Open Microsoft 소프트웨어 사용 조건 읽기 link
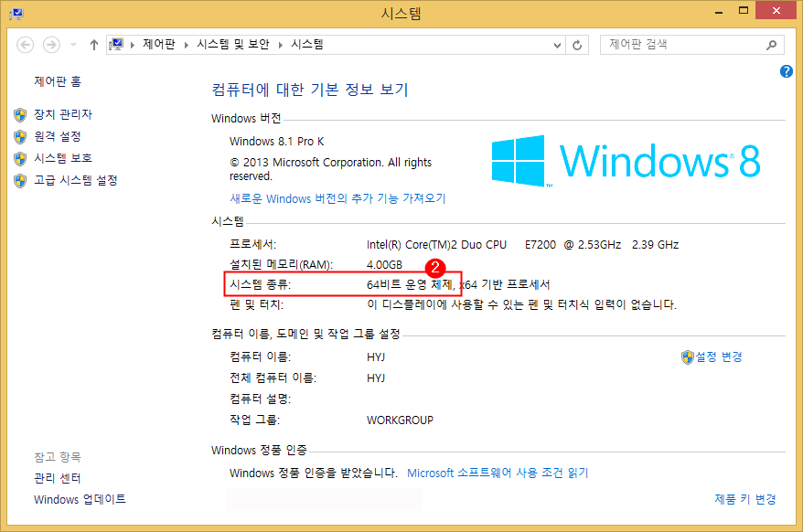The width and height of the screenshot is (803, 532). pos(498,473)
